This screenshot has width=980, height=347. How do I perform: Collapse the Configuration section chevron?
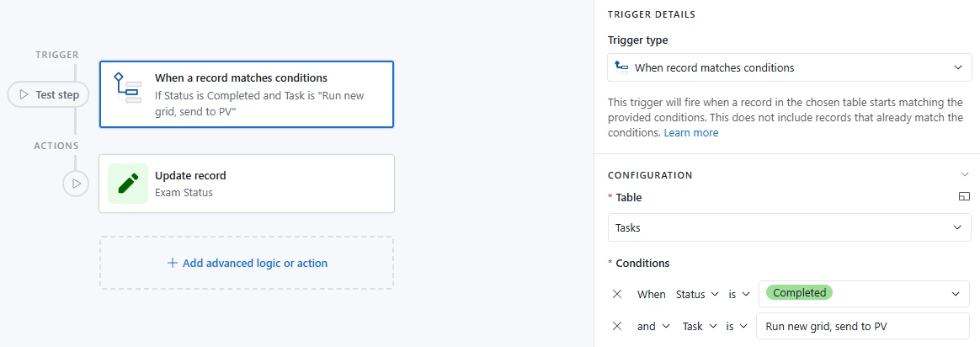(x=964, y=175)
